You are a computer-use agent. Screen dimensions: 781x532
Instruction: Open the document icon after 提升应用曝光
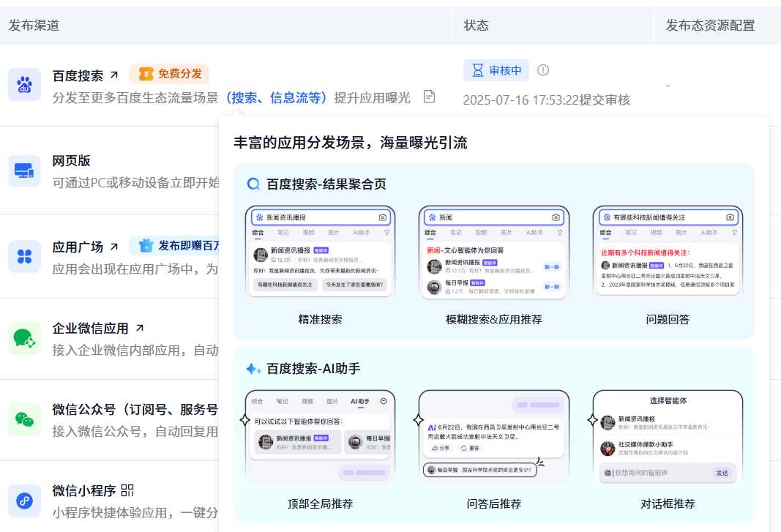[x=429, y=97]
